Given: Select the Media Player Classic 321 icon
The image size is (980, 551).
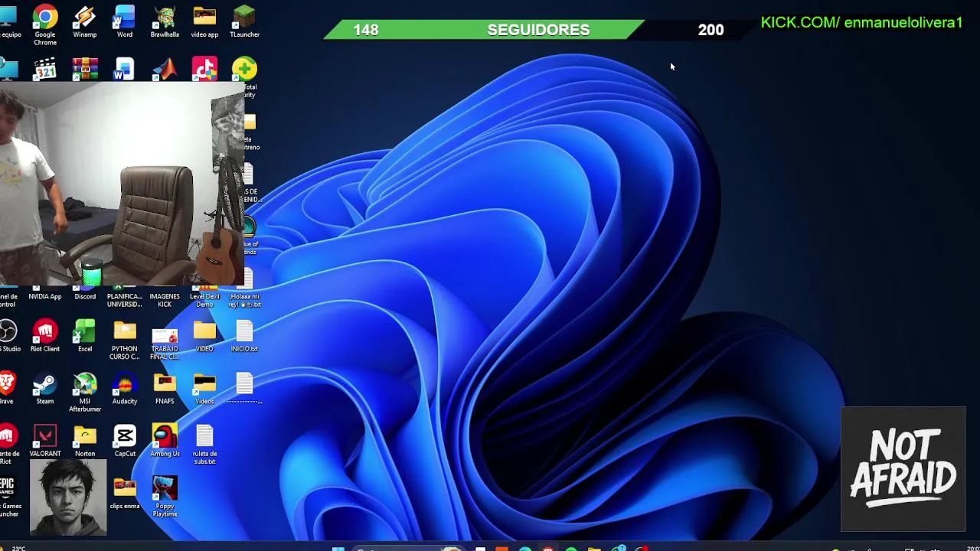Looking at the screenshot, I should coord(45,69).
